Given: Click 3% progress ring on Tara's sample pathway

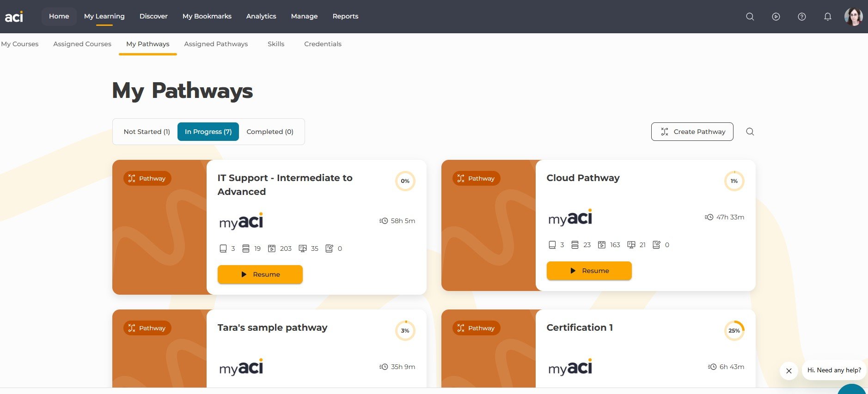Looking at the screenshot, I should (x=405, y=331).
